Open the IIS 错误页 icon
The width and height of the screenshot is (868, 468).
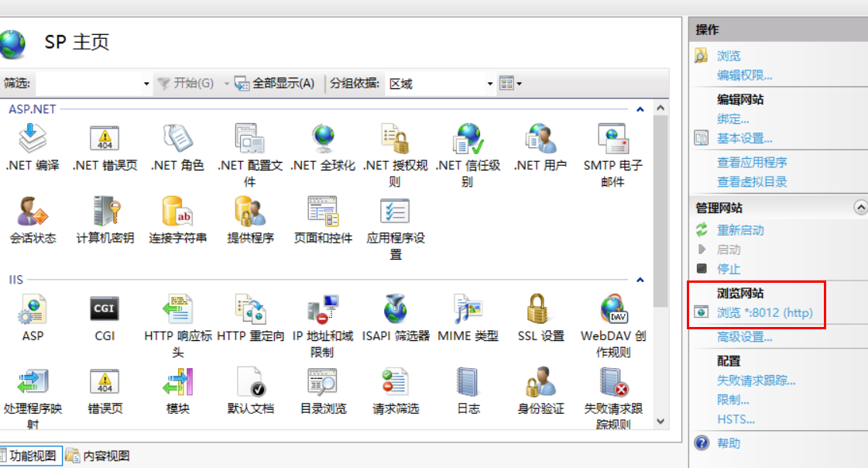tap(105, 382)
